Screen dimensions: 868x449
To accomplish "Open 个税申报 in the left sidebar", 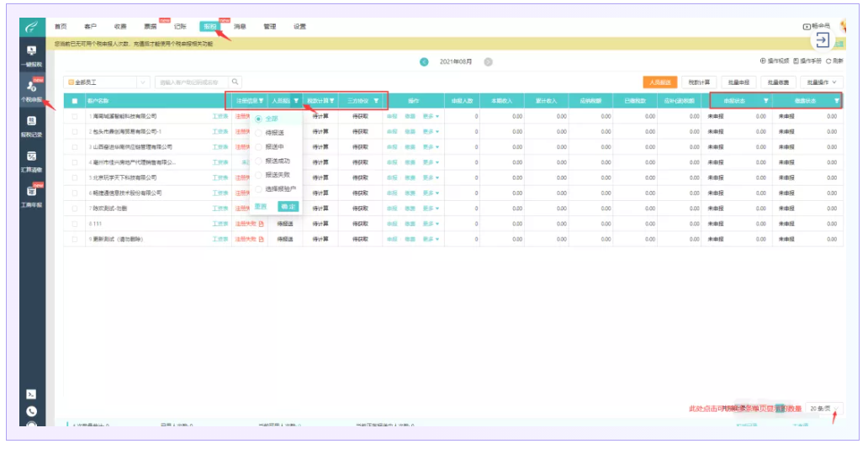I will coord(31,89).
